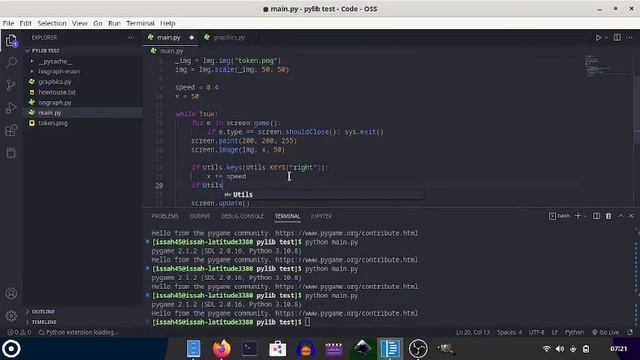Open the Go menu
The image size is (640, 360).
(x=98, y=23)
